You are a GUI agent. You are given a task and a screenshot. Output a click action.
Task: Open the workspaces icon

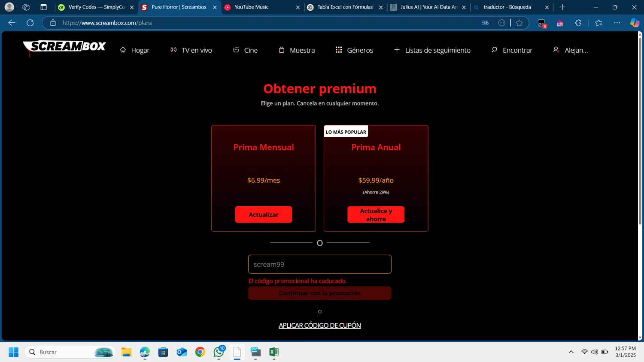tap(26, 7)
